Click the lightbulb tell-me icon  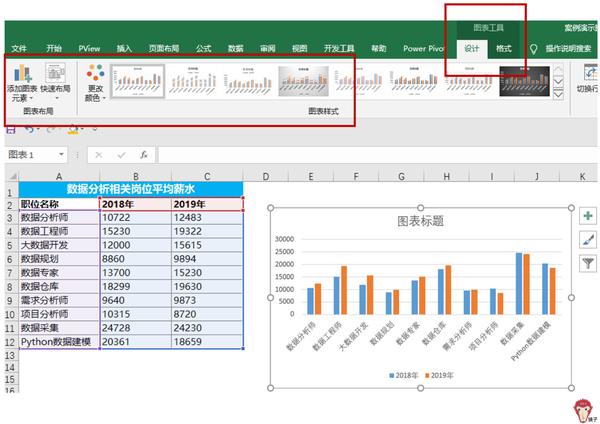[x=533, y=49]
